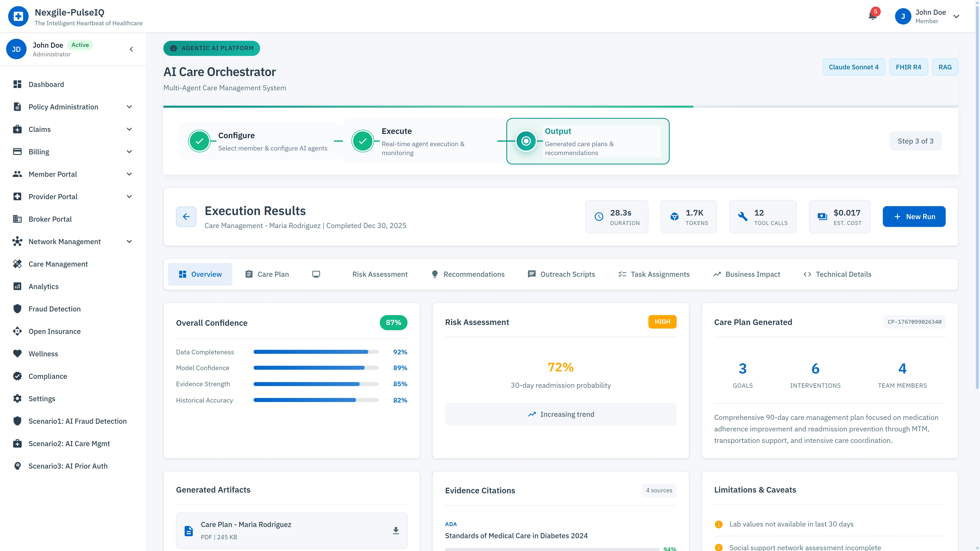This screenshot has width=980, height=551.
Task: Open Scenario3: AI Prior Auth
Action: tap(68, 466)
